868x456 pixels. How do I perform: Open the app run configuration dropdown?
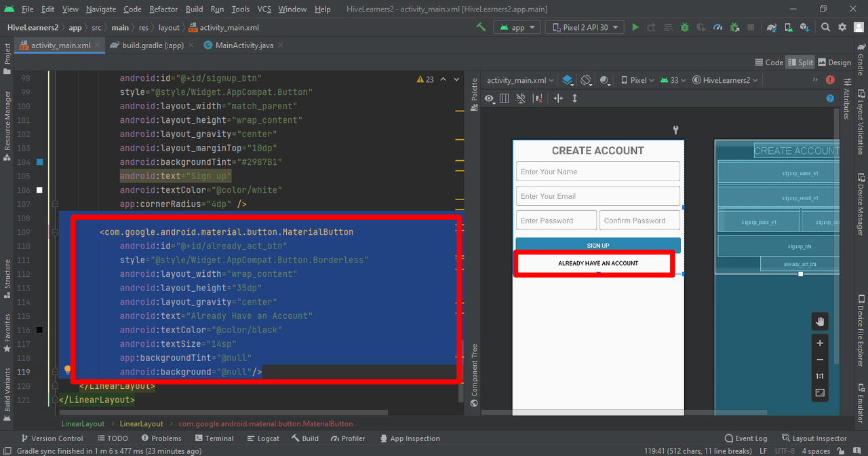517,27
